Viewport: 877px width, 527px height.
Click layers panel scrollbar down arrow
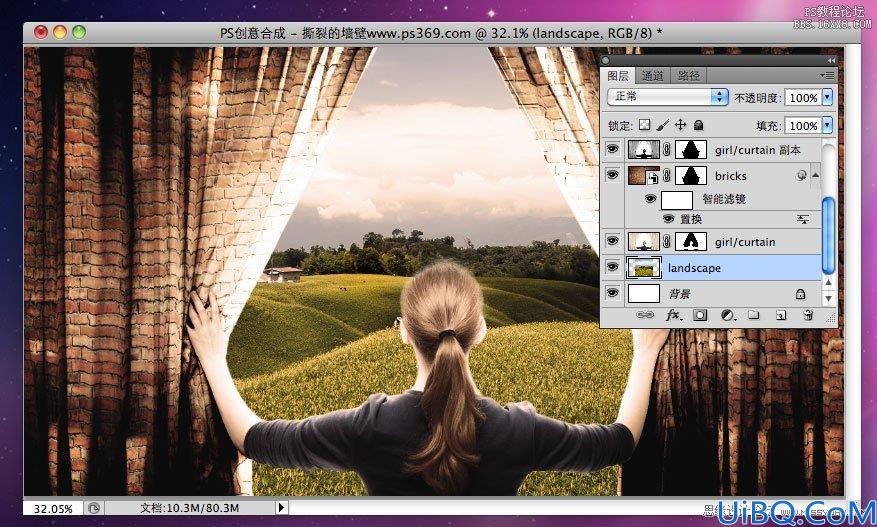point(829,299)
